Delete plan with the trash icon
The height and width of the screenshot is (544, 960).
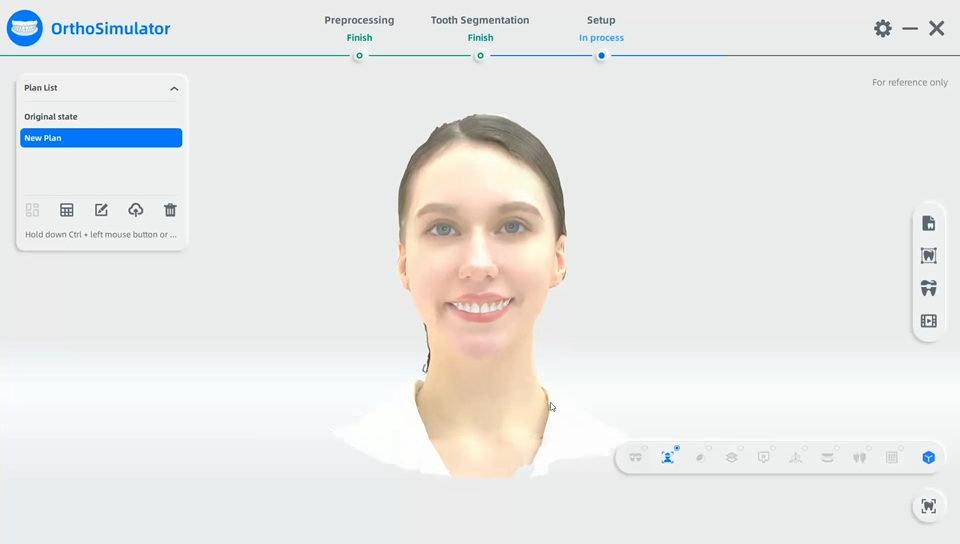[170, 210]
